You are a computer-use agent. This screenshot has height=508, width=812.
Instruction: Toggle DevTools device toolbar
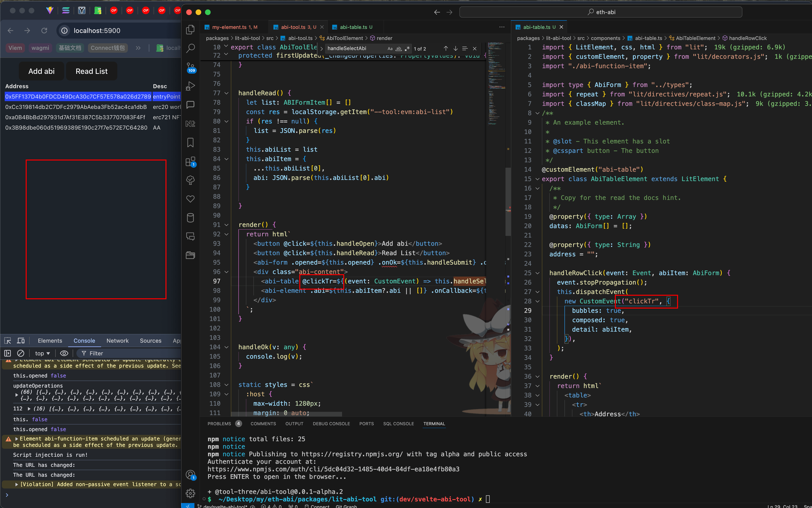tap(21, 341)
